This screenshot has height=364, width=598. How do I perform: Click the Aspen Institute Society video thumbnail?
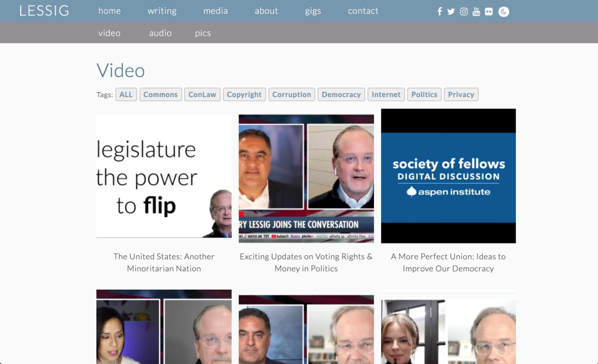448,175
